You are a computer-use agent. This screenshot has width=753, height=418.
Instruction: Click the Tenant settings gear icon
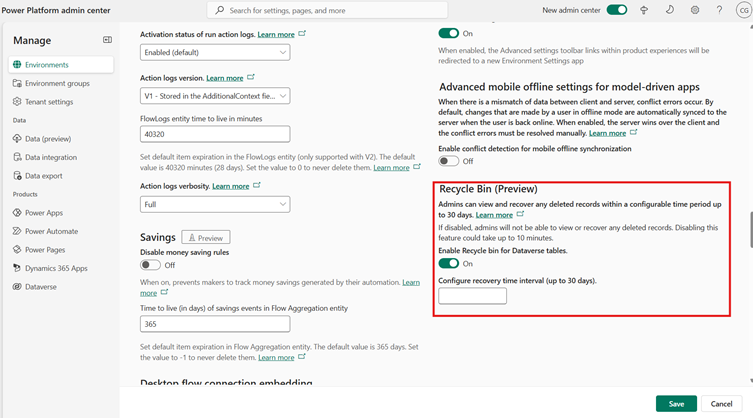coord(17,101)
